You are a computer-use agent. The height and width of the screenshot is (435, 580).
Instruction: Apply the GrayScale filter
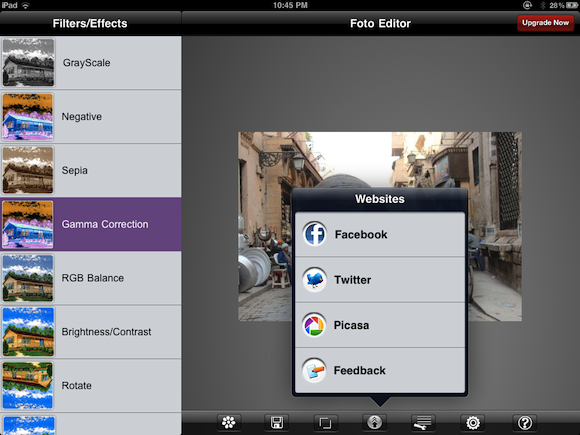click(x=91, y=63)
